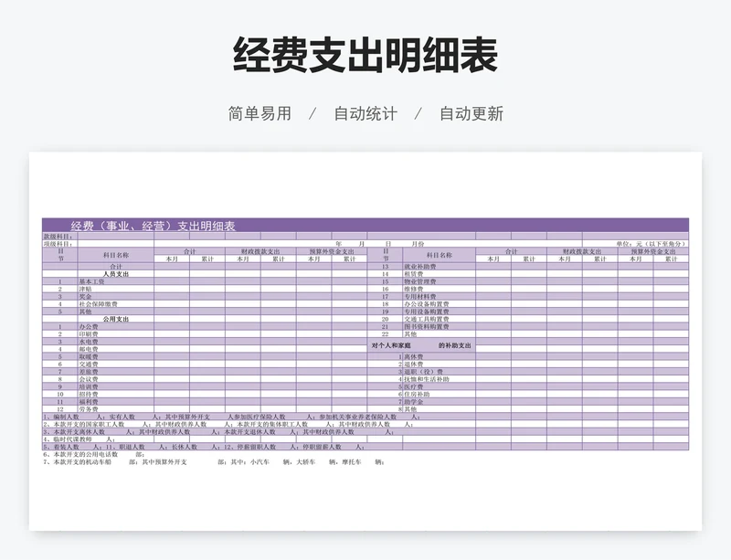Select the 租赁费 row label

(x=414, y=274)
